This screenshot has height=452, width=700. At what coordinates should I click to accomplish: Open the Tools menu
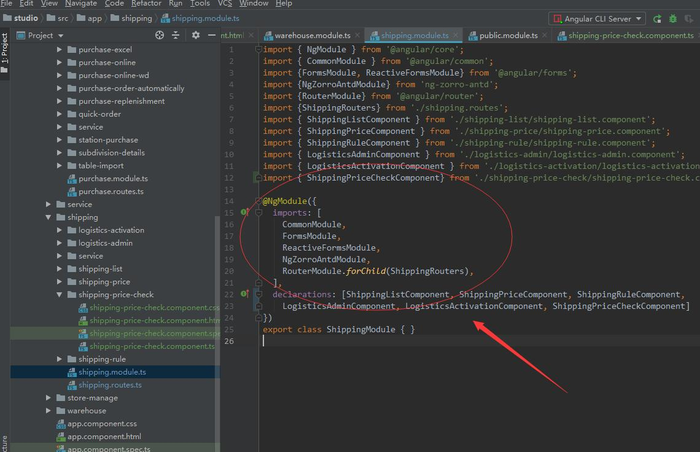(200, 4)
